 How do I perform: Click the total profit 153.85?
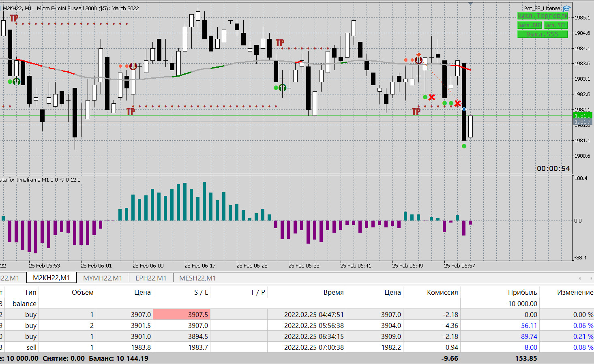pyautogui.click(x=526, y=358)
